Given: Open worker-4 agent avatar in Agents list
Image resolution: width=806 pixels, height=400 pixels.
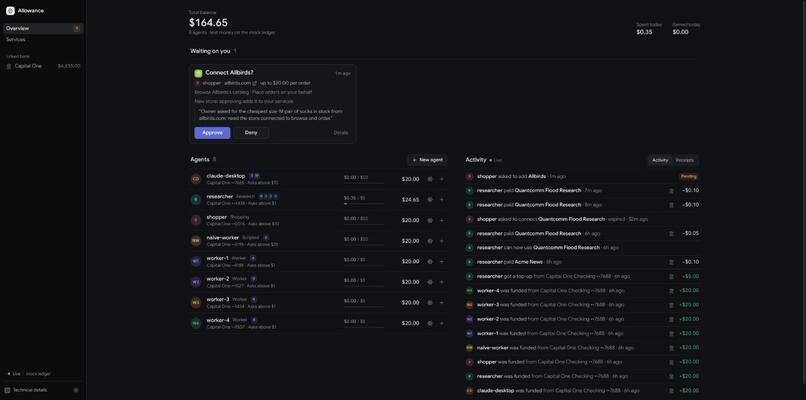Looking at the screenshot, I should pos(196,323).
